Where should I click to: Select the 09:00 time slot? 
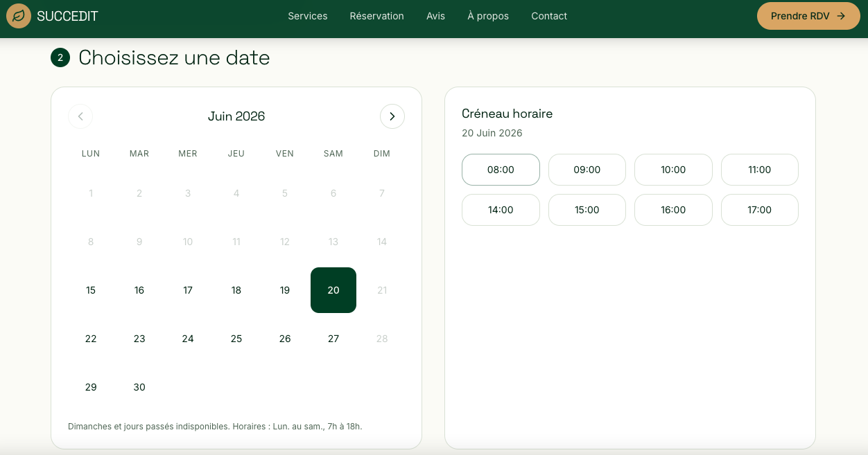587,170
